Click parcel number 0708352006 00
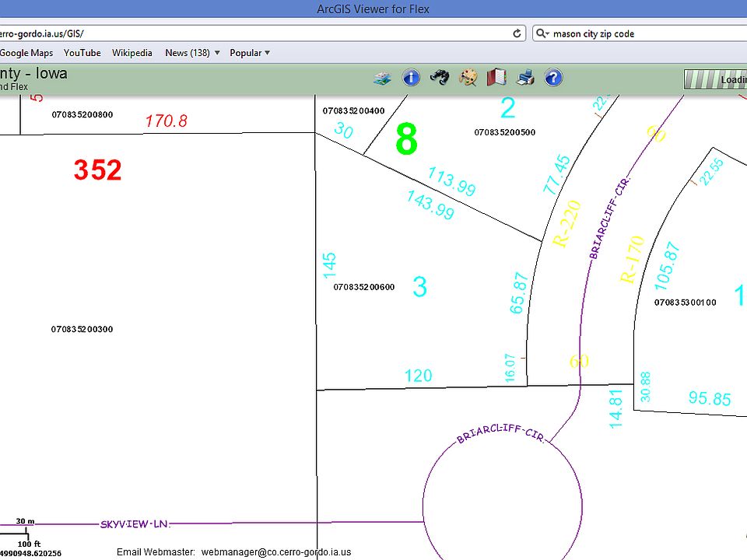Image resolution: width=747 pixels, height=560 pixels. click(x=364, y=287)
